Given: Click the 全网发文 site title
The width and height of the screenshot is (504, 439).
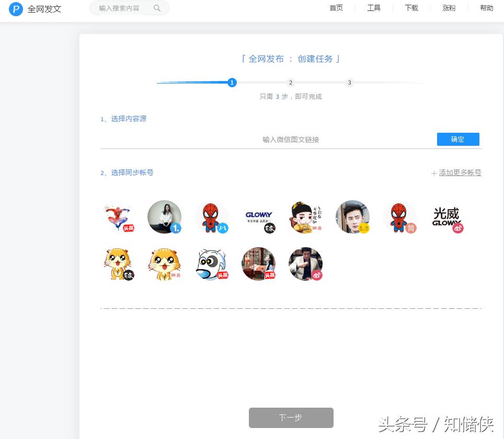Looking at the screenshot, I should (x=44, y=9).
